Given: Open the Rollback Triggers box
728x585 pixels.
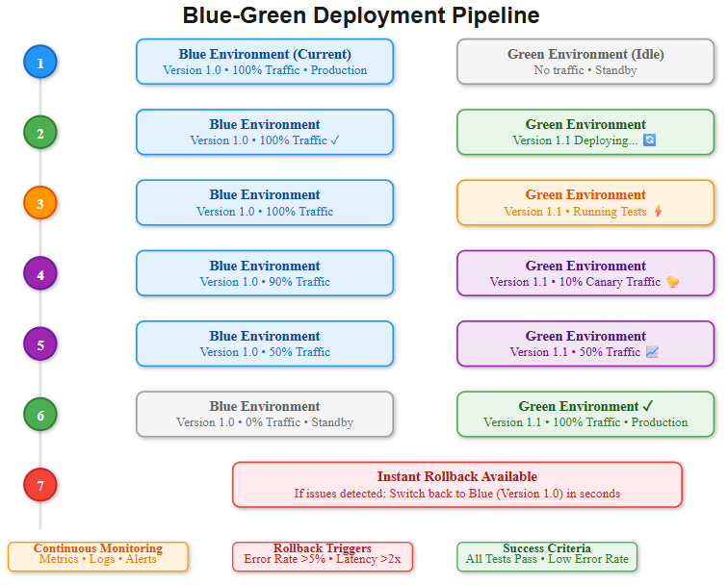Looking at the screenshot, I should [x=323, y=557].
